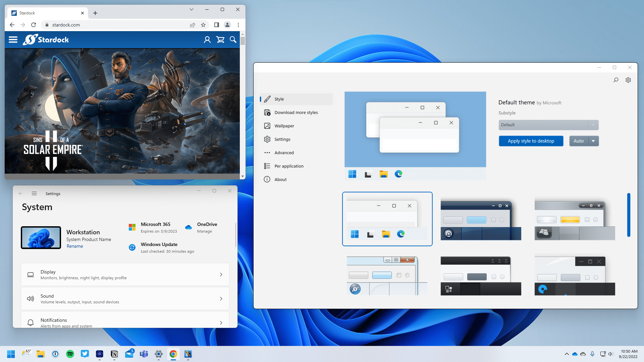The image size is (644, 362).
Task: Expand Substyle Default dropdown
Action: tap(548, 125)
